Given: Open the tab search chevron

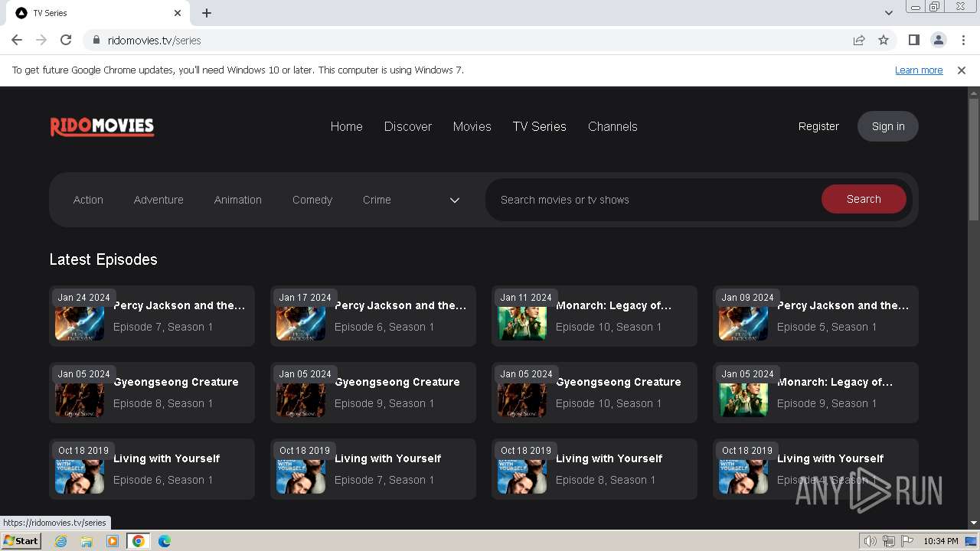Looking at the screenshot, I should pos(888,13).
